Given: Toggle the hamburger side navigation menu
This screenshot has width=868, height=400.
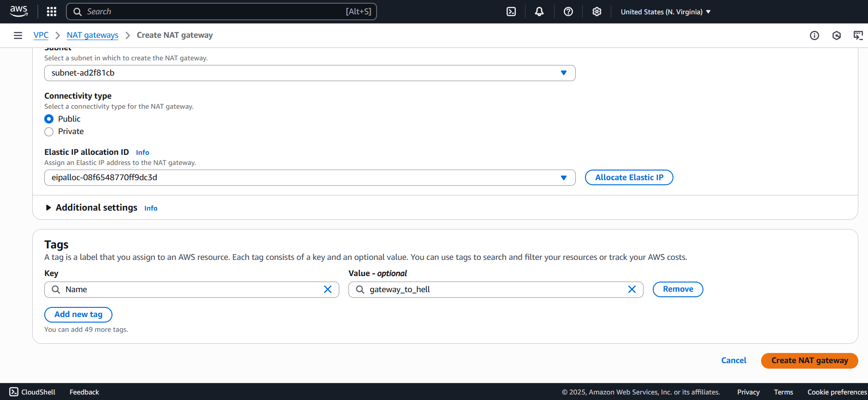Looking at the screenshot, I should coord(18,35).
